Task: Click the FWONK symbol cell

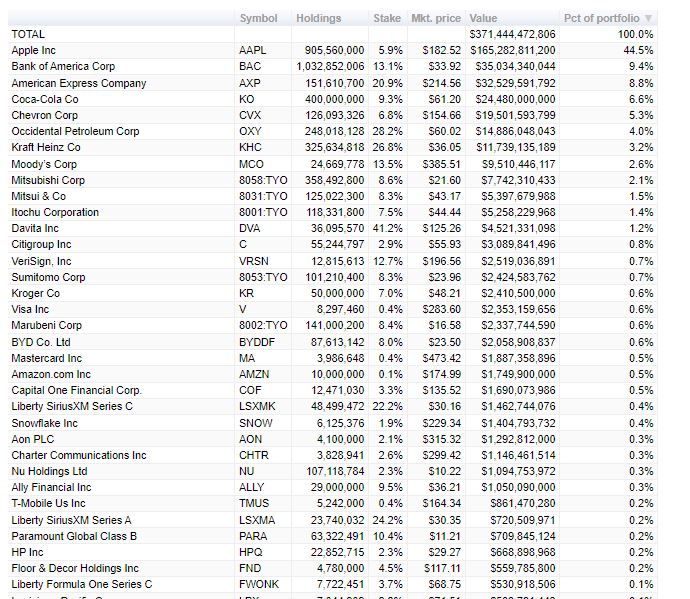Action: point(259,584)
